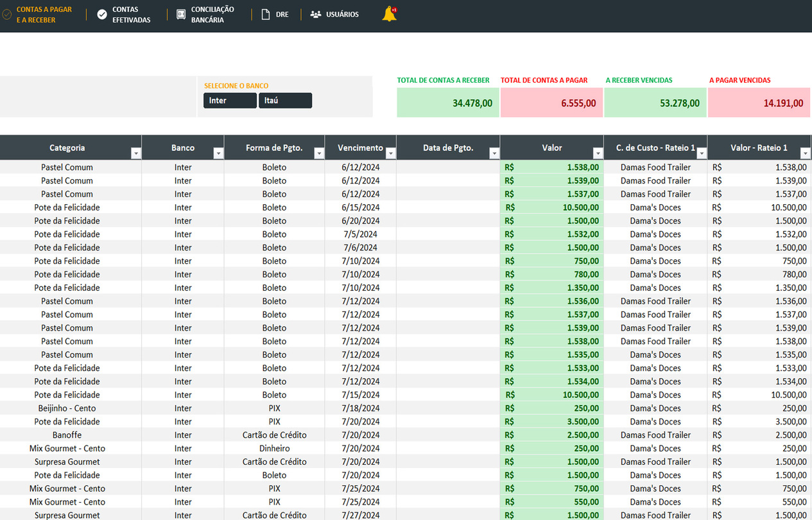The height and width of the screenshot is (520, 812).
Task: Click the 550,00 Valor - Rateio 1 cell
Action: click(x=759, y=502)
